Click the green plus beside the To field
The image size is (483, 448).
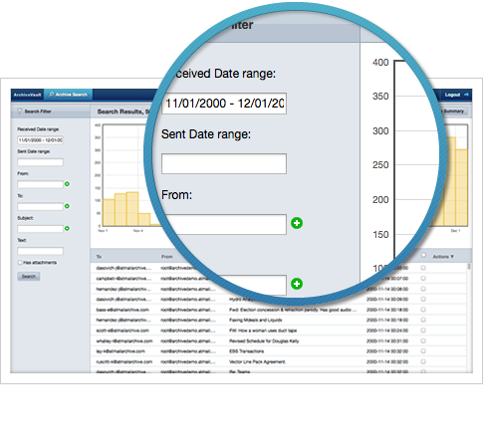point(67,206)
